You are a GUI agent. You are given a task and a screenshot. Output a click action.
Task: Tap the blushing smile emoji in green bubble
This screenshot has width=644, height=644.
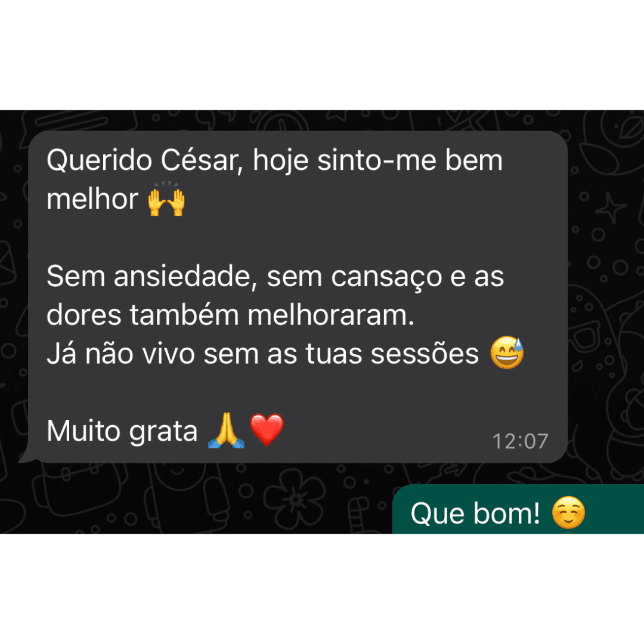pyautogui.click(x=568, y=513)
